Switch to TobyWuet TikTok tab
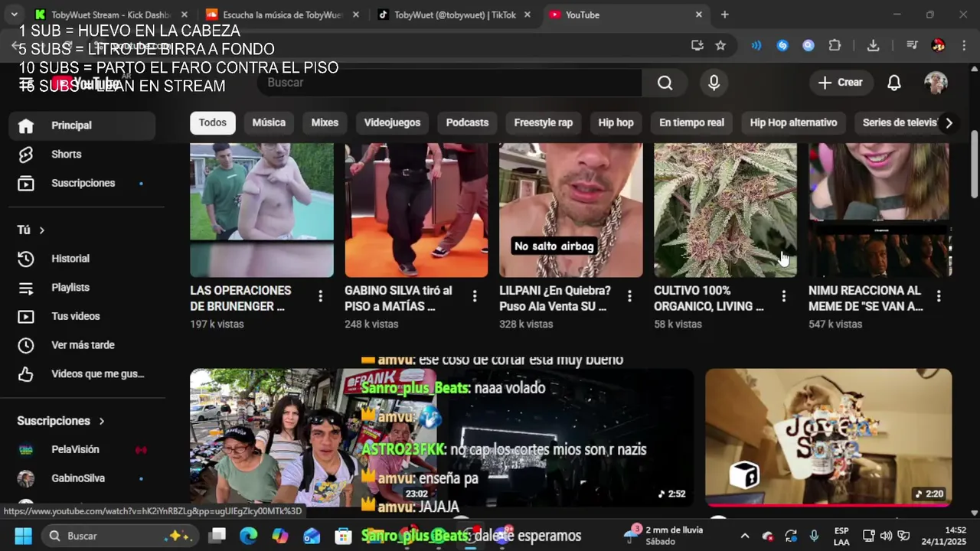980x551 pixels. click(454, 15)
